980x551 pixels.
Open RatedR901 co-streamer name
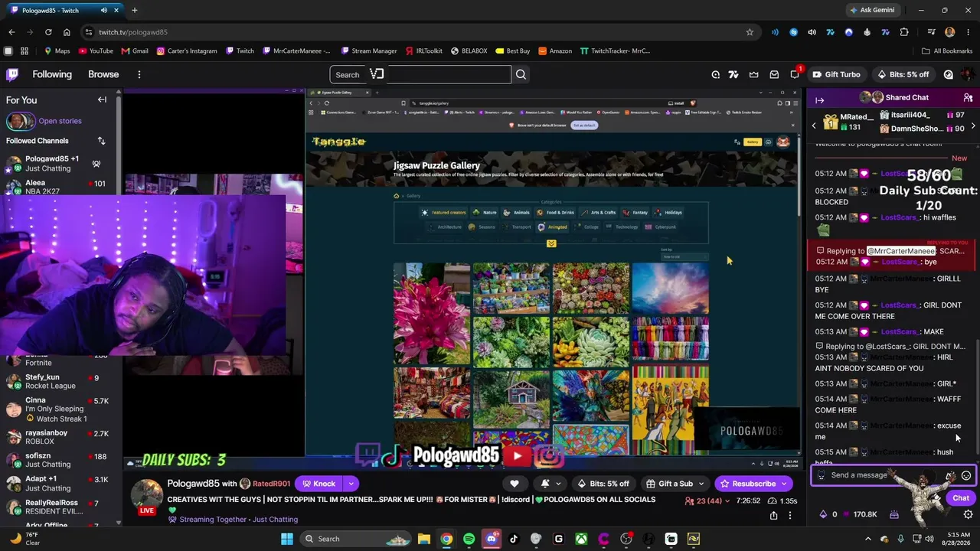click(x=272, y=484)
